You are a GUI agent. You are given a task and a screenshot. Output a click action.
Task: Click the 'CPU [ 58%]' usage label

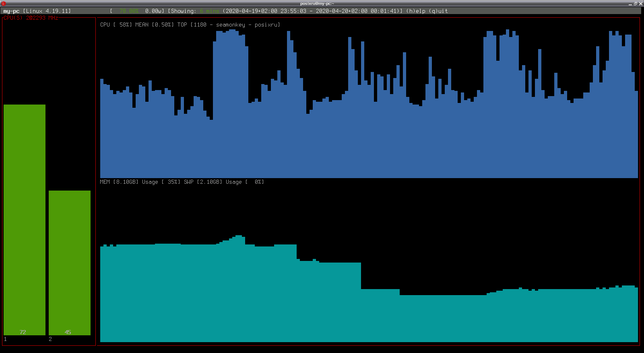pyautogui.click(x=116, y=25)
